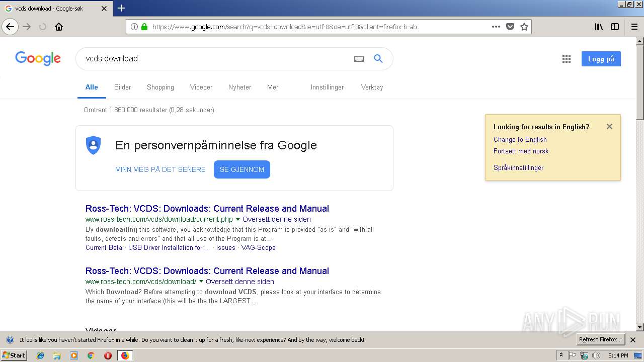Viewport: 644px width, 362px height.
Task: Save page to Pocket icon
Action: pos(510,27)
